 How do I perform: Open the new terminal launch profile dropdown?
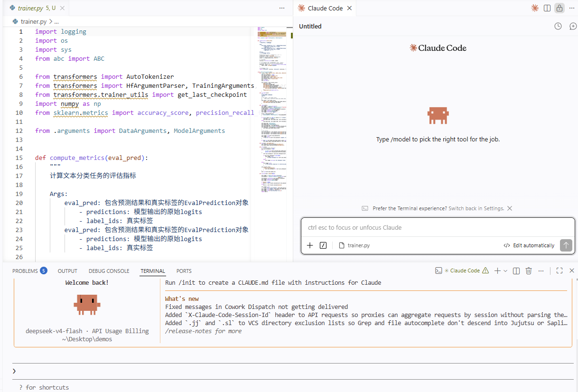pos(505,271)
